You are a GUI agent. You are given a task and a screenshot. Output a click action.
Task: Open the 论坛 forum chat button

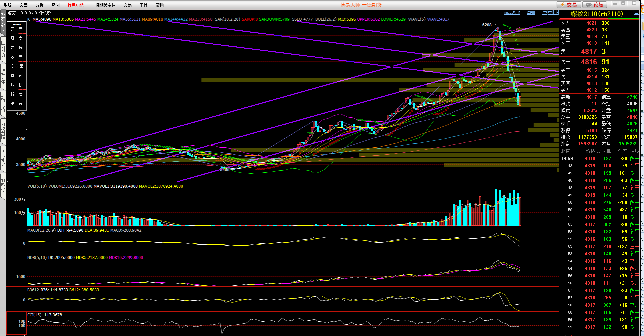pyautogui.click(x=595, y=5)
